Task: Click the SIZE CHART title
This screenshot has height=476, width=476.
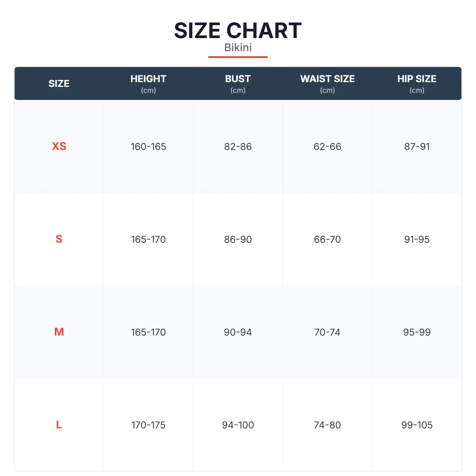Action: click(x=238, y=30)
